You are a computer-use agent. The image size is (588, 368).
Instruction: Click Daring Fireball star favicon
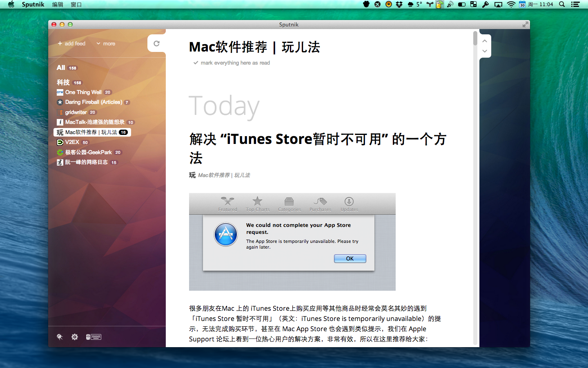[x=60, y=102]
